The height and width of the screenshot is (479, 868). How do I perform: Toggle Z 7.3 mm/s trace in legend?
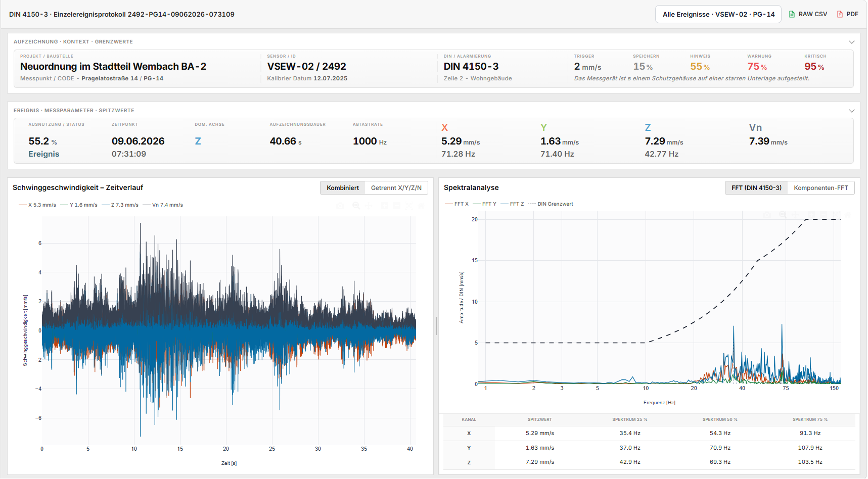pyautogui.click(x=120, y=205)
